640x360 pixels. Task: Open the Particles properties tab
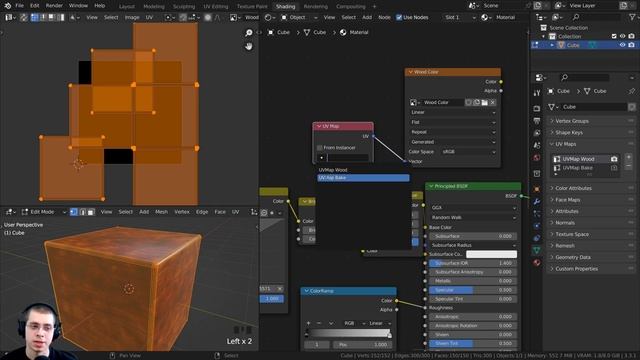[x=537, y=213]
